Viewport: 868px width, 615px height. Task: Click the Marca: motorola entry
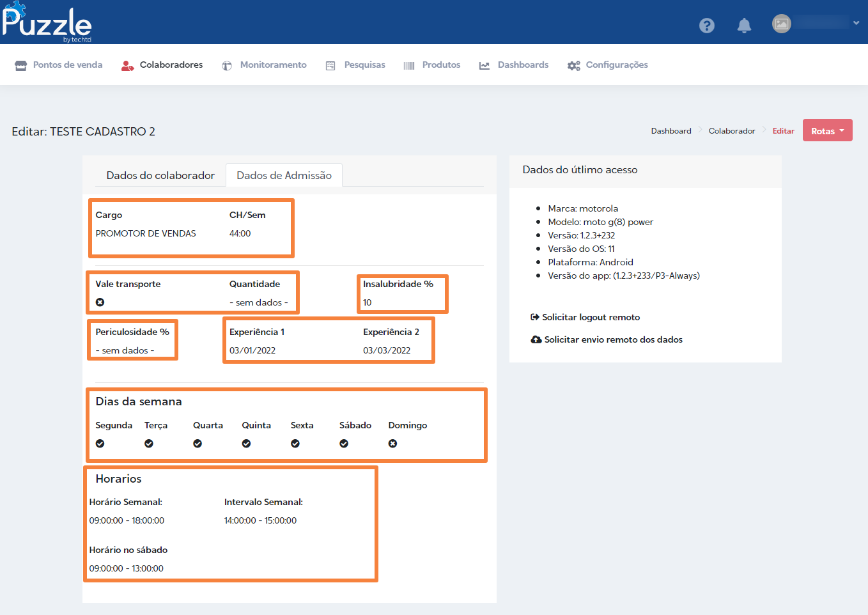[583, 208]
